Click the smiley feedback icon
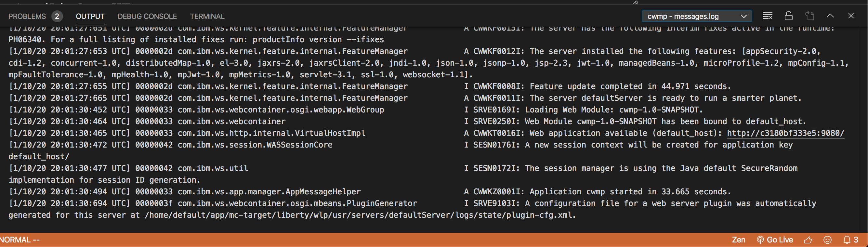 pyautogui.click(x=828, y=240)
